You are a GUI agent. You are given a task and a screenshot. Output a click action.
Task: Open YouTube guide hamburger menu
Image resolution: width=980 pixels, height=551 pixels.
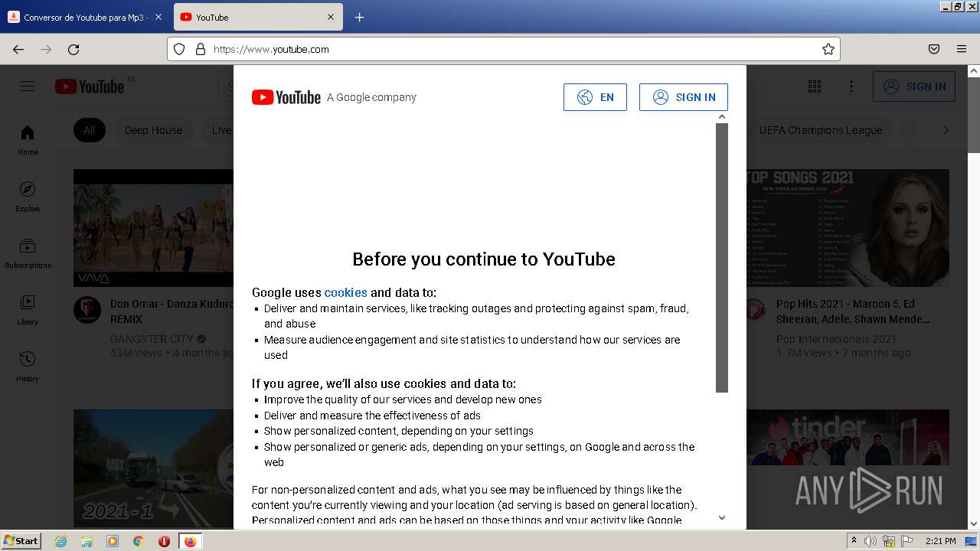coord(28,86)
